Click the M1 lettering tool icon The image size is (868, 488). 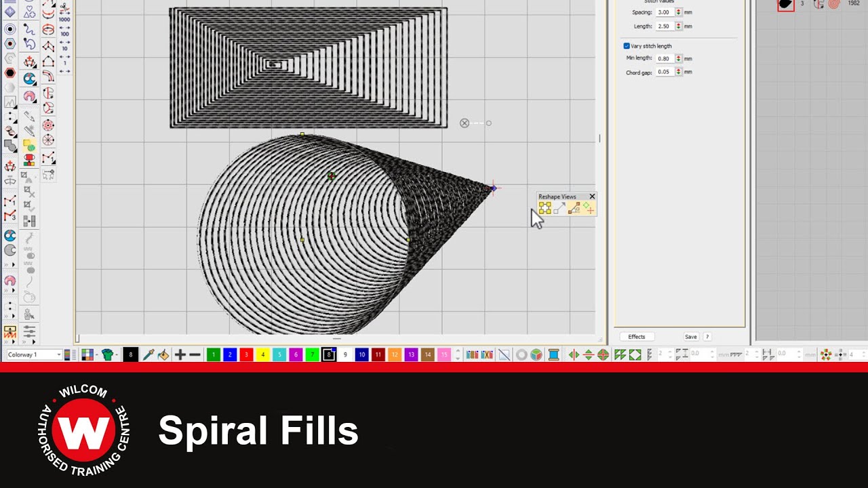pyautogui.click(x=10, y=201)
